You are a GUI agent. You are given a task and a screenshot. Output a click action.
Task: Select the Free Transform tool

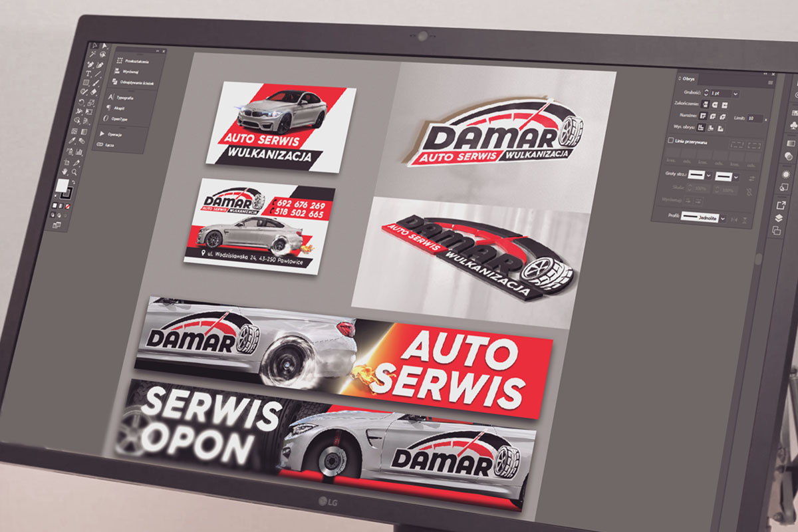point(89,112)
